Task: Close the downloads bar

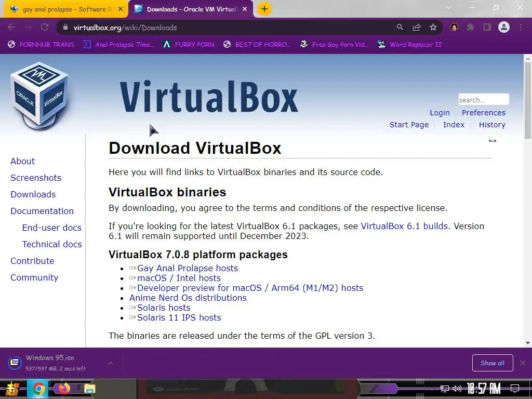Action: pyautogui.click(x=523, y=363)
